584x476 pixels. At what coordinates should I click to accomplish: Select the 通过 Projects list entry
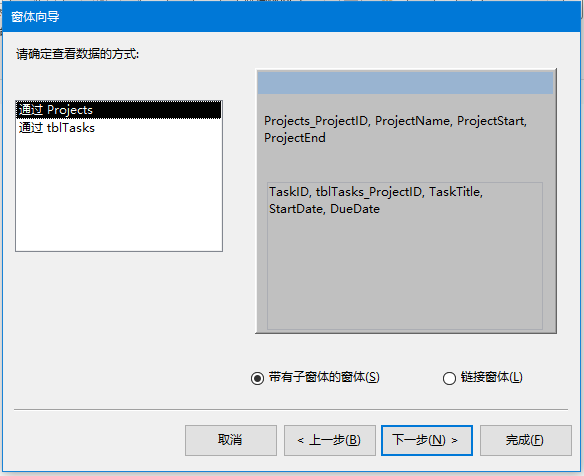point(119,110)
